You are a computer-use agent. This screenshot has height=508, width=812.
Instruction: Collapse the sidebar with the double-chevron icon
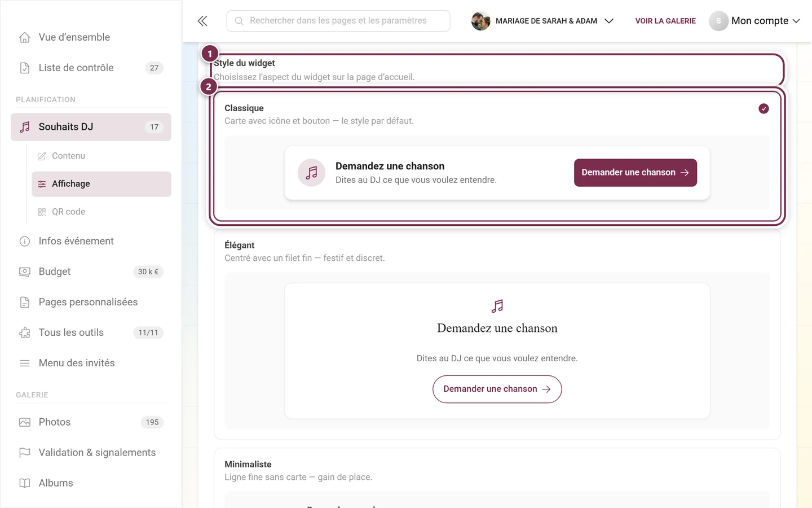202,21
